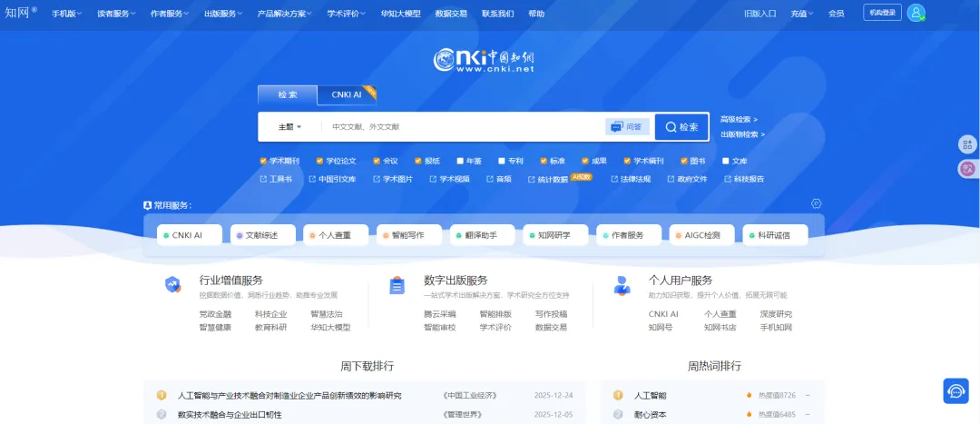Expand the 学术评价 top menu

point(347,13)
